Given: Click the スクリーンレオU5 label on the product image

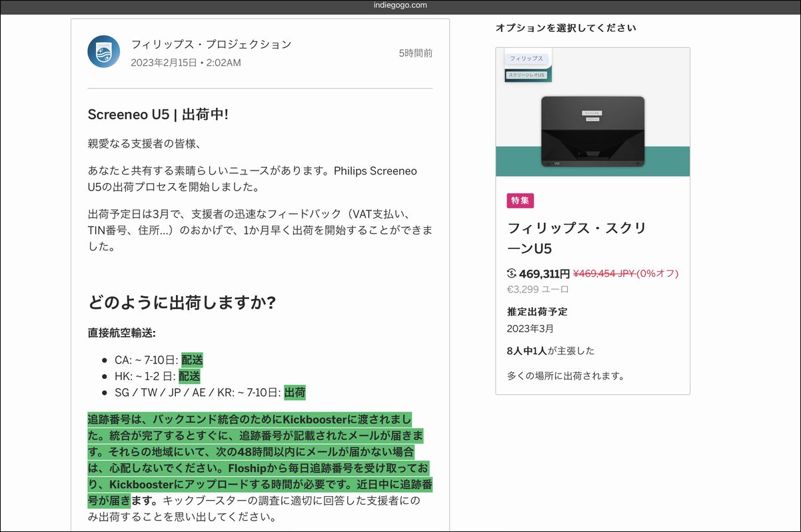Looking at the screenshot, I should pyautogui.click(x=526, y=75).
